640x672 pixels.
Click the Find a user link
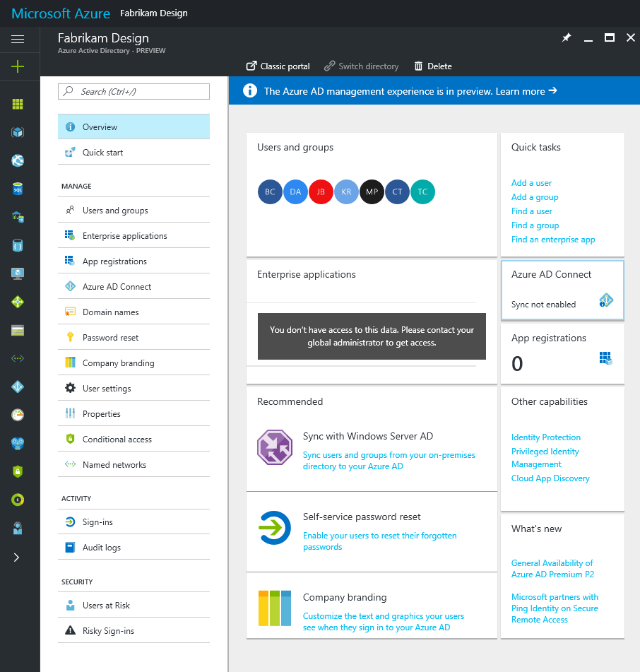[x=532, y=211]
